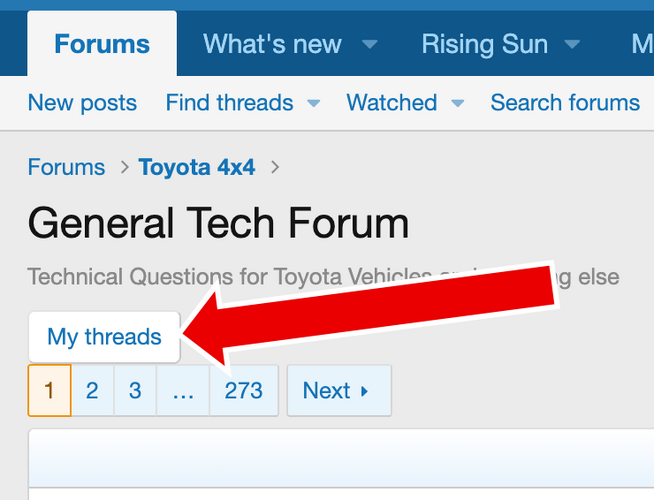
Task: Open the Rising Sun menu
Action: click(x=485, y=45)
